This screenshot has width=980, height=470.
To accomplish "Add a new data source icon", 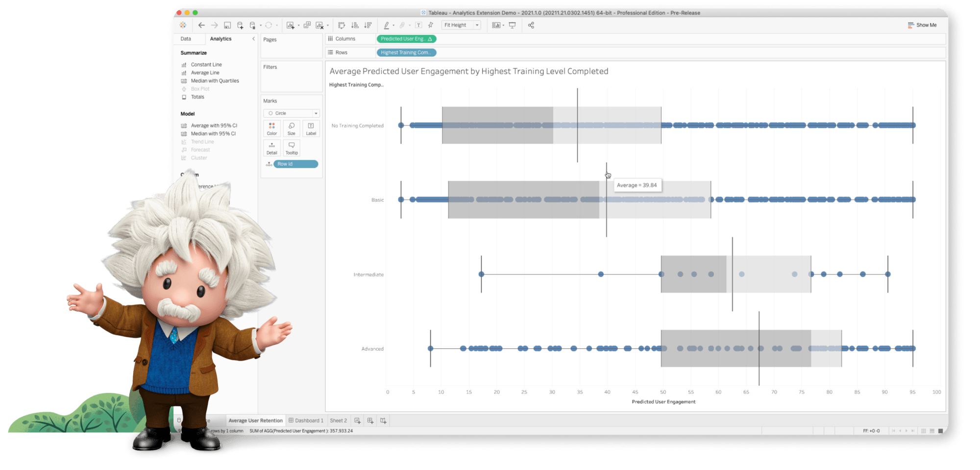I will (240, 25).
